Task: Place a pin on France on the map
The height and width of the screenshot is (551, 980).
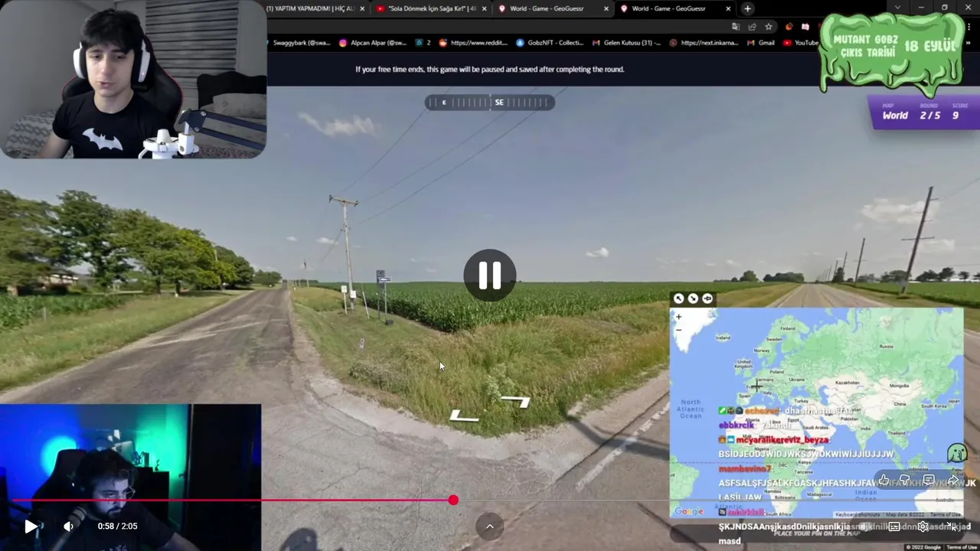Action: [754, 388]
